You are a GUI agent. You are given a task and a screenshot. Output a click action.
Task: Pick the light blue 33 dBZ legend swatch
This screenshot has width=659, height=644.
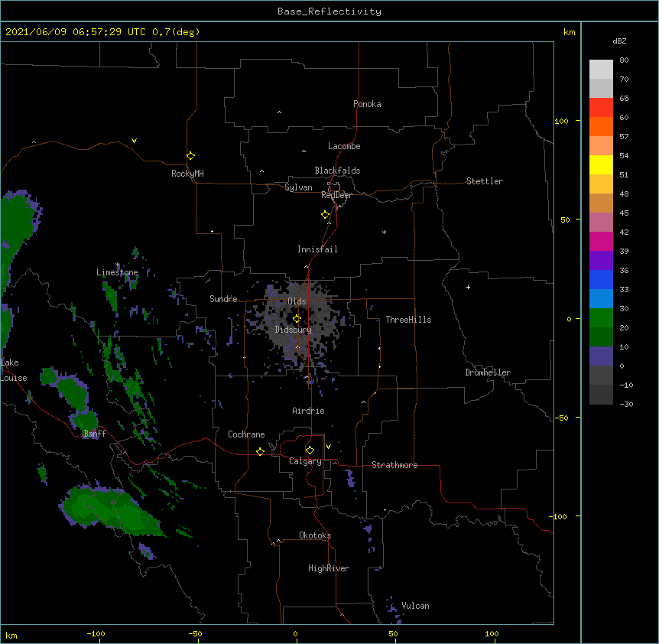click(x=601, y=299)
